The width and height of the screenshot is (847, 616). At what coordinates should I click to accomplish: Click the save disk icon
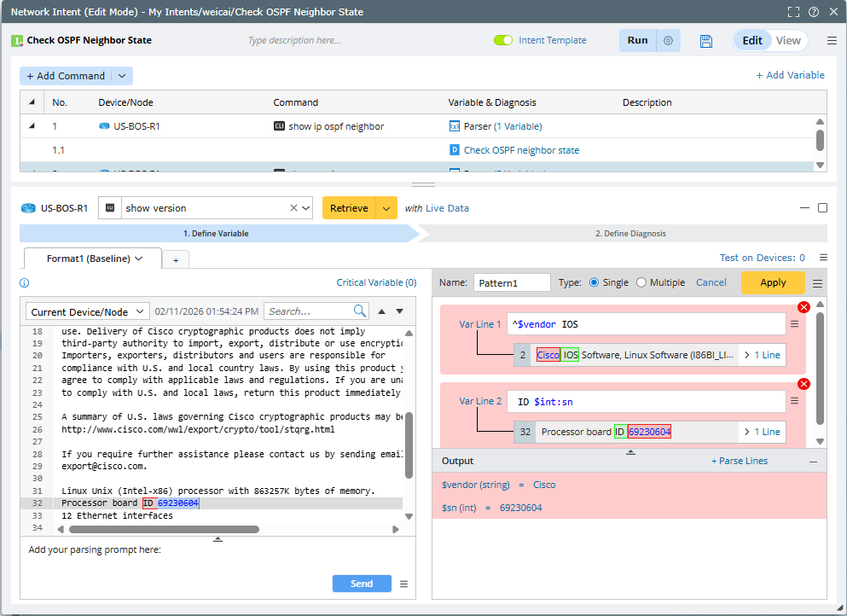(705, 41)
